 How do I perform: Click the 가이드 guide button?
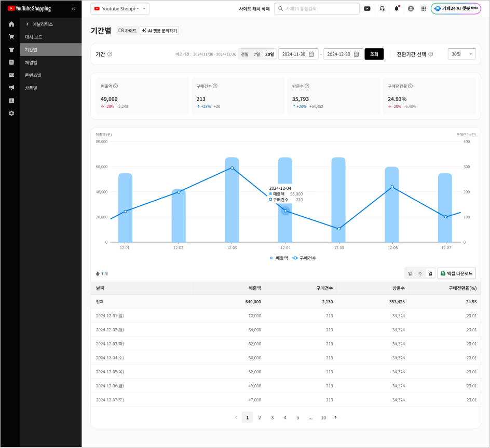128,31
